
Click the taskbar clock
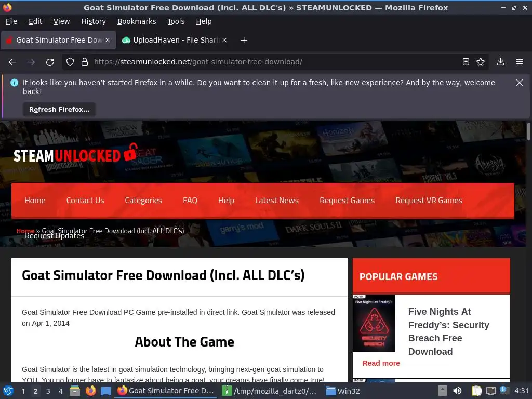pos(522,391)
